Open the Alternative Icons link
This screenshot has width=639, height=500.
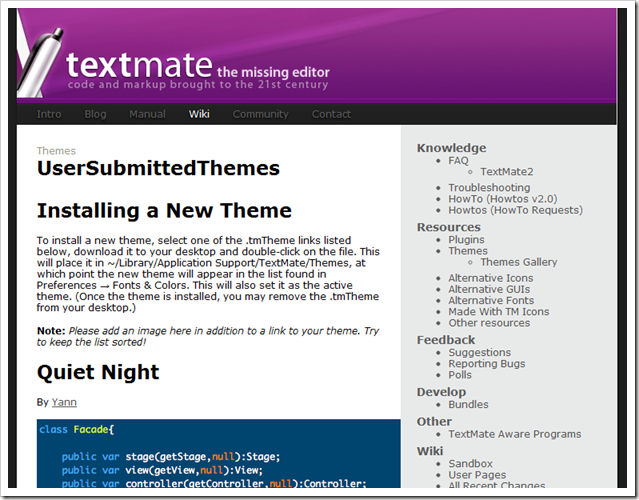click(x=491, y=278)
